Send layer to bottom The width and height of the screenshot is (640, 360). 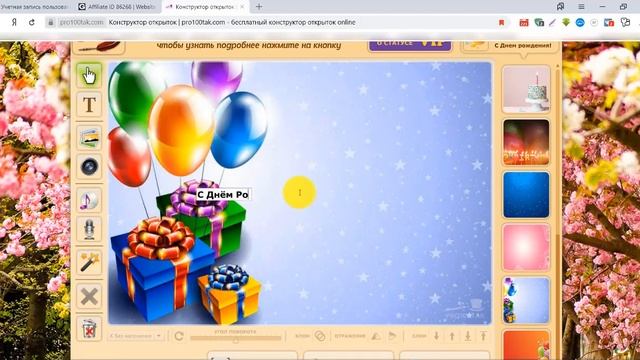coord(468,336)
